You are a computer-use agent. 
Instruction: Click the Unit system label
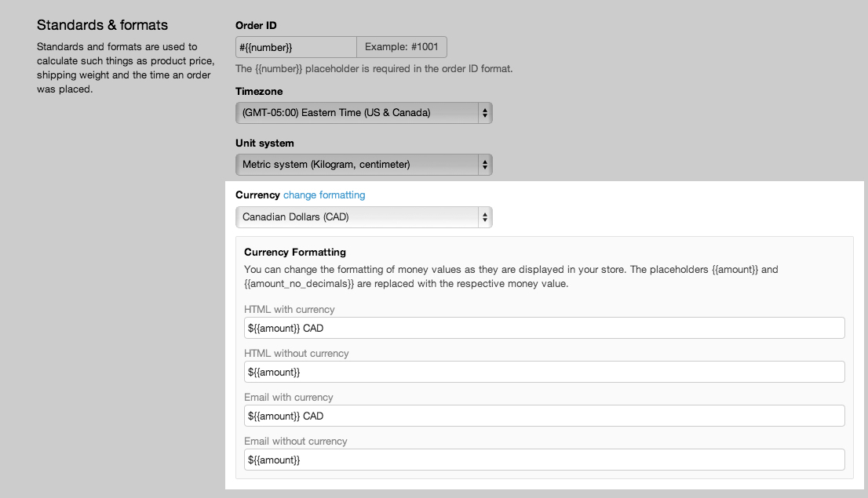264,143
